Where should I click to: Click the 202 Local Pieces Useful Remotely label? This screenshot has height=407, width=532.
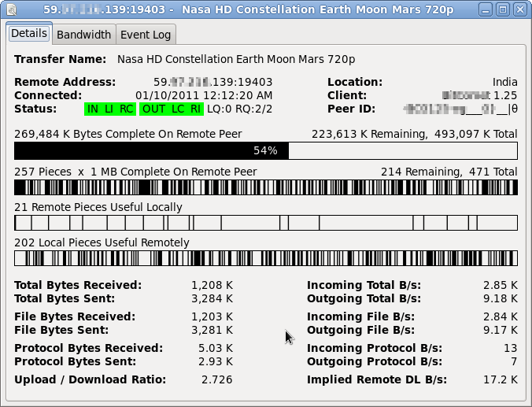(102, 242)
